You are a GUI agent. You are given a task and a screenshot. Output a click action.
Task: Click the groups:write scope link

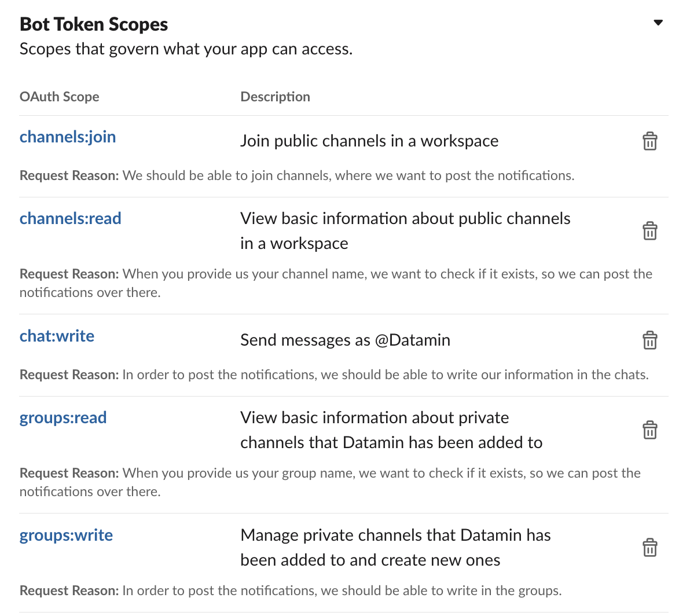pyautogui.click(x=66, y=535)
